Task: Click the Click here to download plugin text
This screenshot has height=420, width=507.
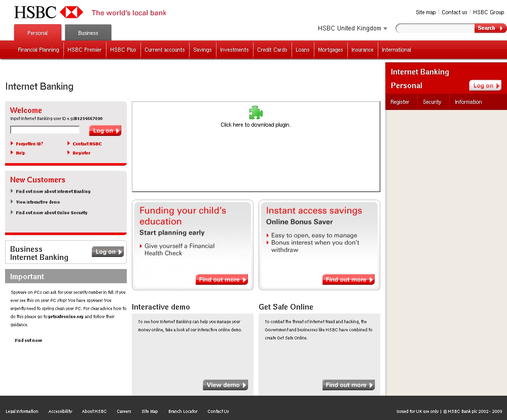Action: [256, 125]
